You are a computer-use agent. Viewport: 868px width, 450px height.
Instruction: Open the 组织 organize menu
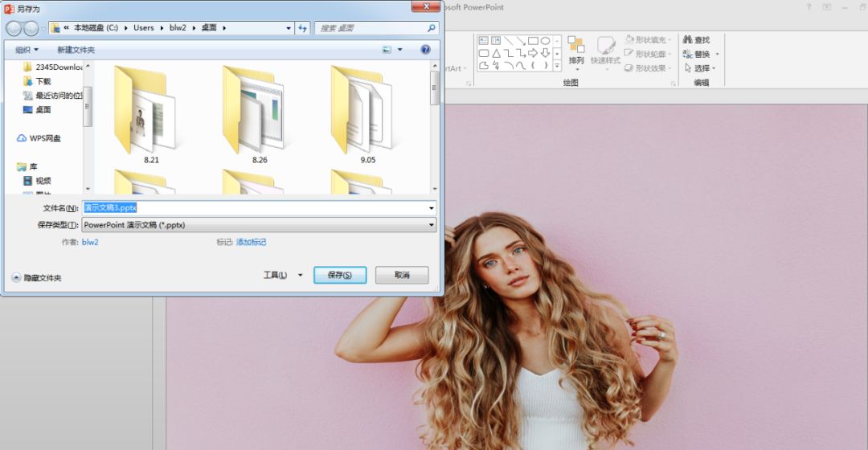click(x=27, y=50)
